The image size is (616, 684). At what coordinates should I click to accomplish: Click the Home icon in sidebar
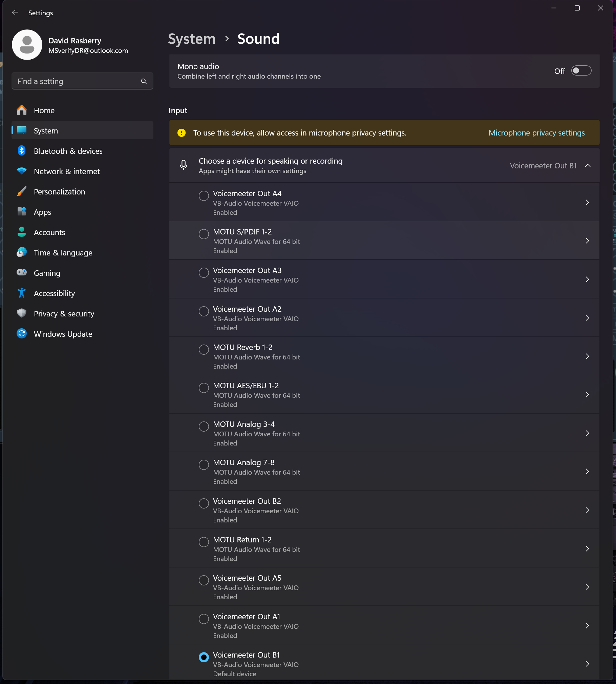point(22,110)
